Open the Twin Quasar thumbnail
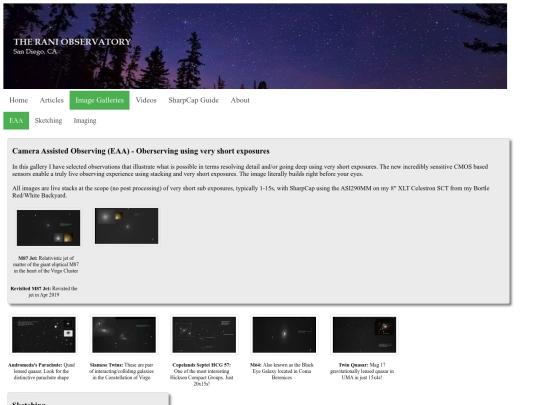540x405 pixels. click(364, 335)
